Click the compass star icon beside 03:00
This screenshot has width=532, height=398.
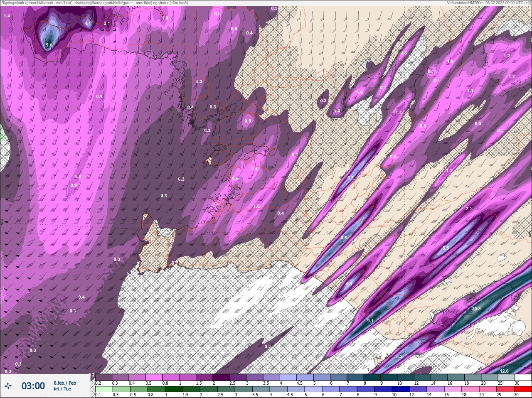tap(9, 386)
